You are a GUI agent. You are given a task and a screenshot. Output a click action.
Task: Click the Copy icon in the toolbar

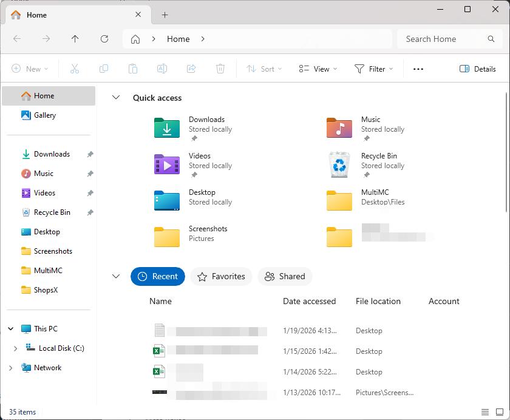103,69
